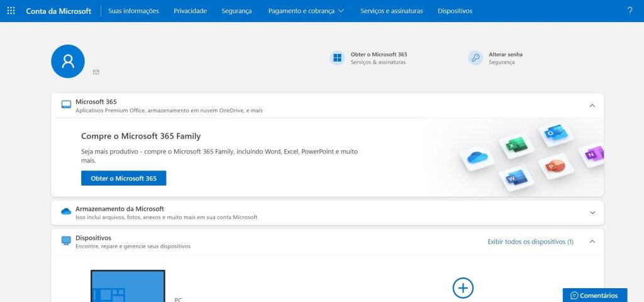Click the Encontre, repare e gerencie seus dispositivos text
This screenshot has height=302, width=644.
click(x=133, y=247)
